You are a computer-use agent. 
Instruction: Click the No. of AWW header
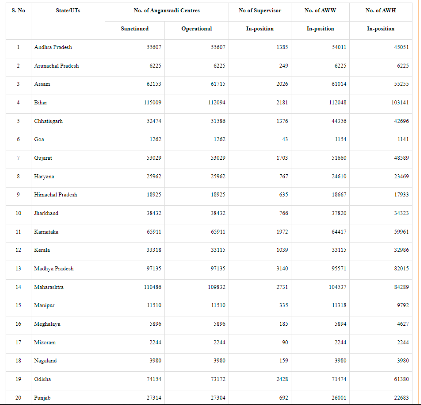click(x=320, y=10)
